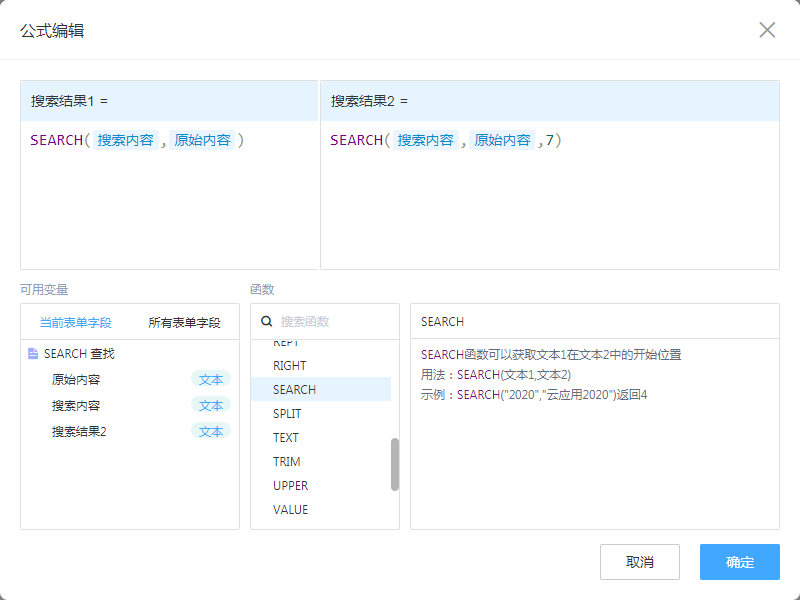800x600 pixels.
Task: Click the 取消 button
Action: pyautogui.click(x=640, y=562)
